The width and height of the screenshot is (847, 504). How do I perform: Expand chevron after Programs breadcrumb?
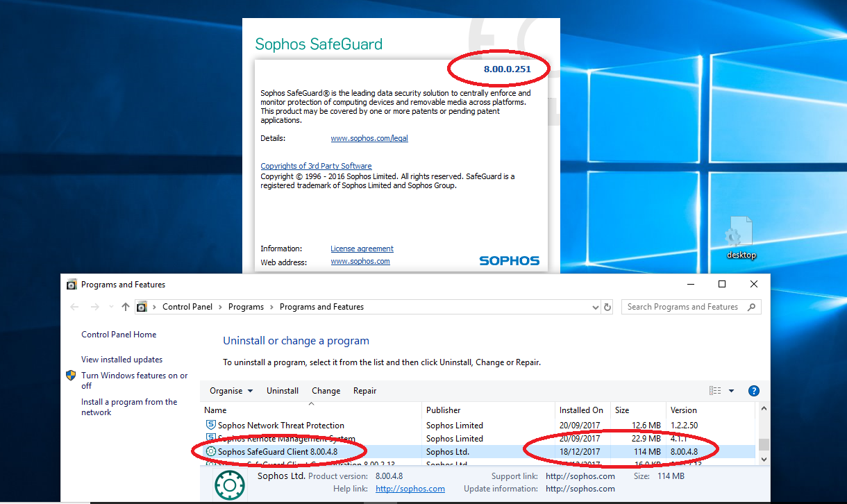pos(272,307)
